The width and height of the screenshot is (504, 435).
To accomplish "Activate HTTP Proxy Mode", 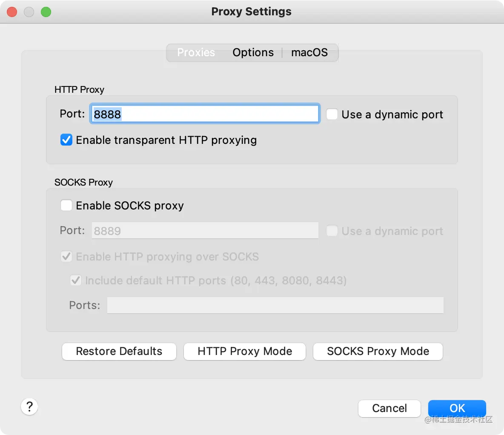I will click(x=244, y=351).
